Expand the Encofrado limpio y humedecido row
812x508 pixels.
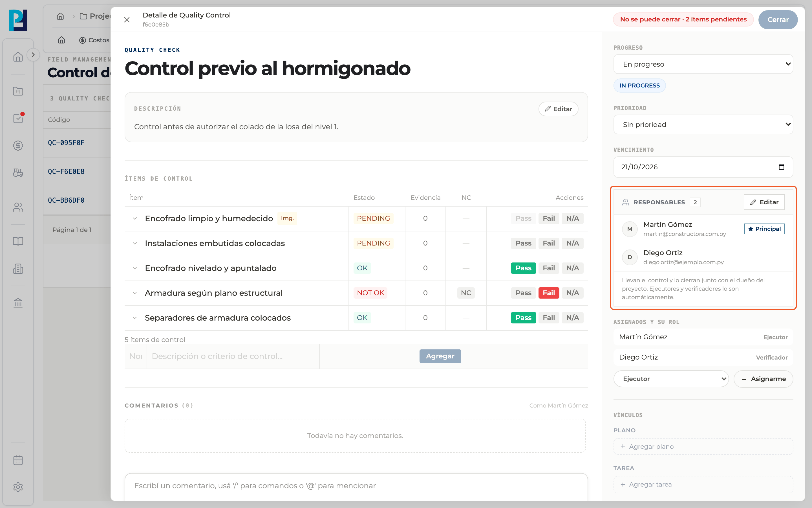(135, 218)
